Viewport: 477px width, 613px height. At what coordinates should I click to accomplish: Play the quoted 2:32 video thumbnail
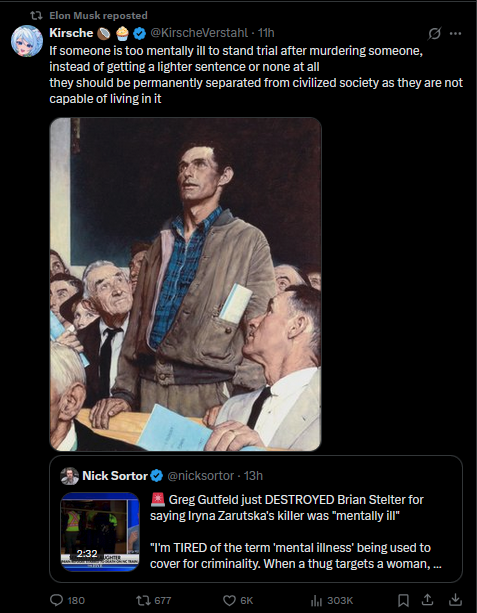[100, 532]
